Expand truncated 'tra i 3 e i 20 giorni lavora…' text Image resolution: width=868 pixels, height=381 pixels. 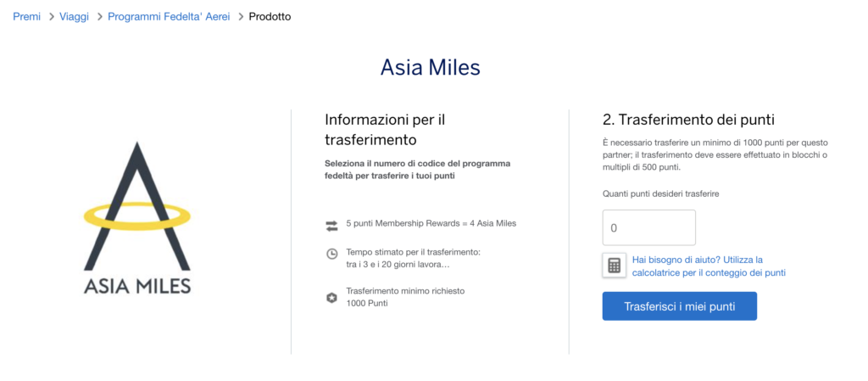tap(398, 265)
